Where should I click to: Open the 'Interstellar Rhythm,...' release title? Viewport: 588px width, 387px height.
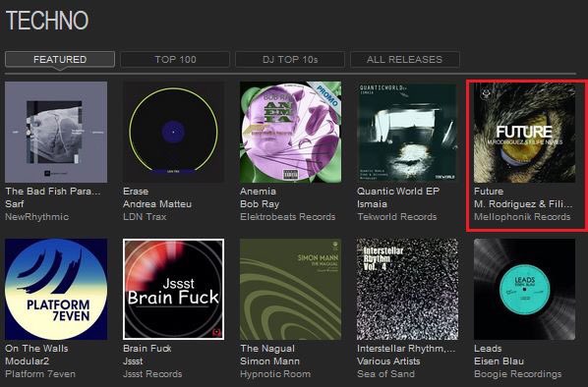[x=406, y=349]
